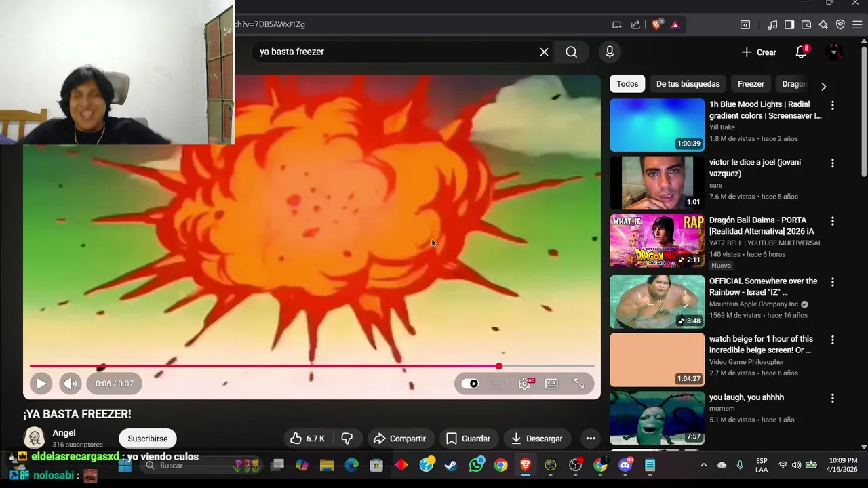The height and width of the screenshot is (488, 868).
Task: Open more actions three-dot menu under video
Action: click(591, 439)
